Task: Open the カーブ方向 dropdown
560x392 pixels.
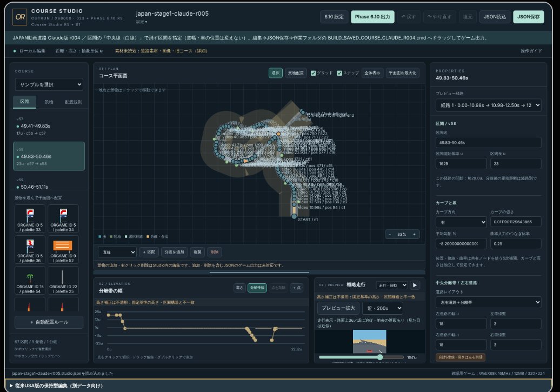Action: [461, 222]
